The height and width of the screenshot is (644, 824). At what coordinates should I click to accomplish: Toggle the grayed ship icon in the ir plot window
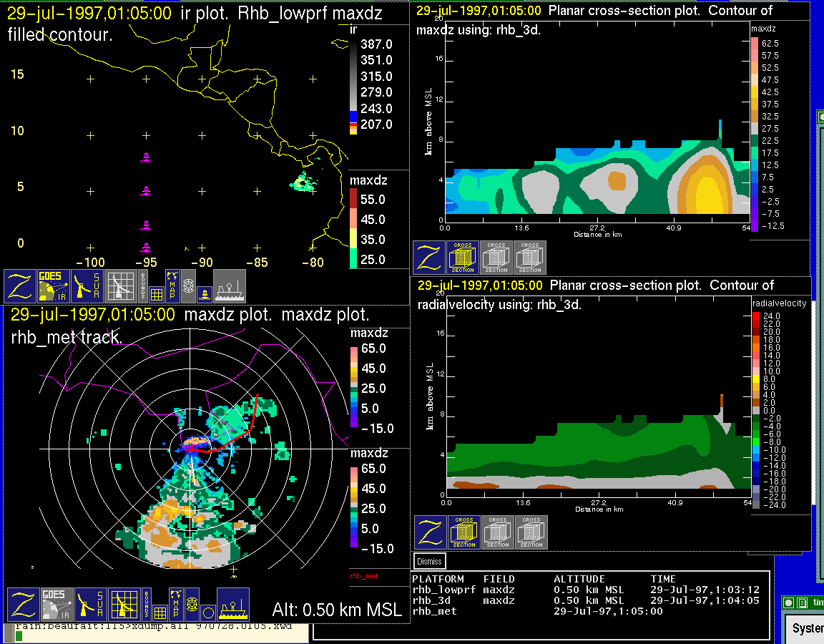tap(230, 286)
